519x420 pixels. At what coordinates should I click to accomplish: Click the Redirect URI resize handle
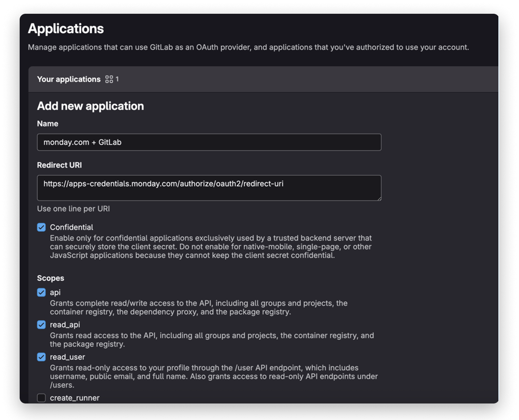pyautogui.click(x=379, y=199)
